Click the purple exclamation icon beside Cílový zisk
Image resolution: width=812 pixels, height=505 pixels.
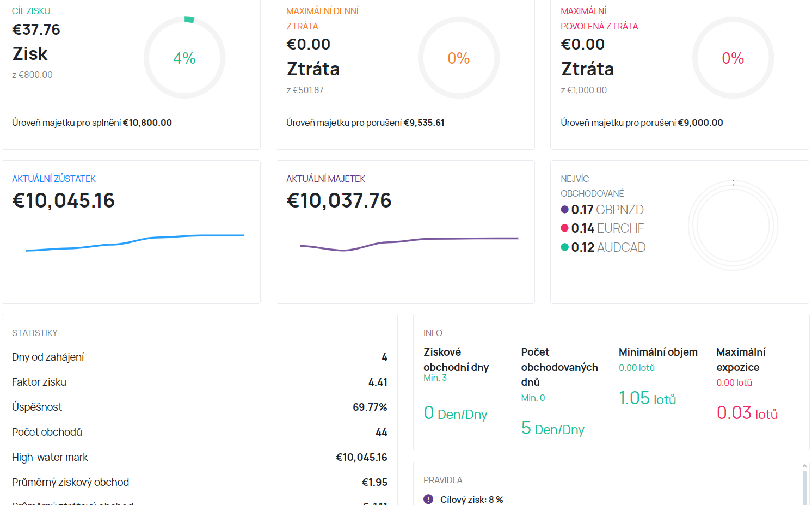428,499
